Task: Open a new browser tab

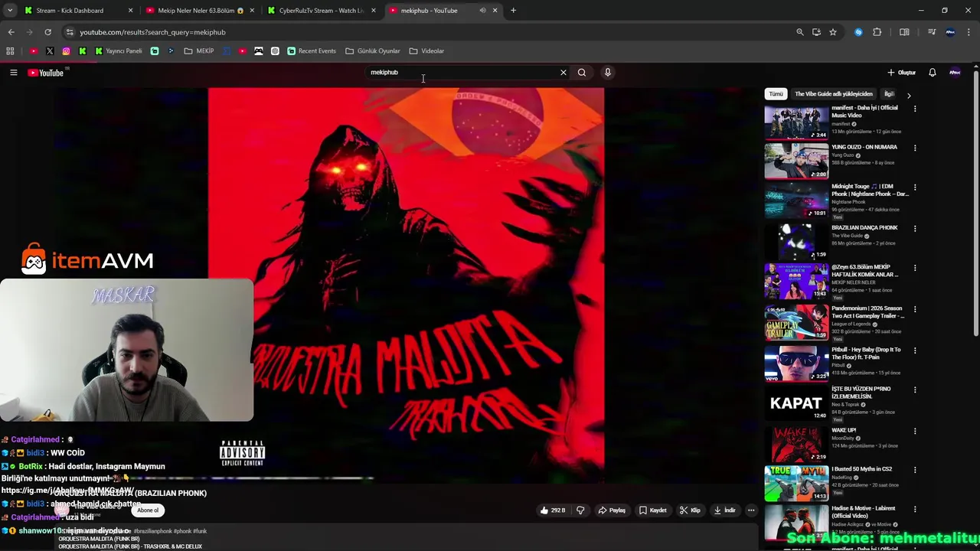Action: click(513, 11)
